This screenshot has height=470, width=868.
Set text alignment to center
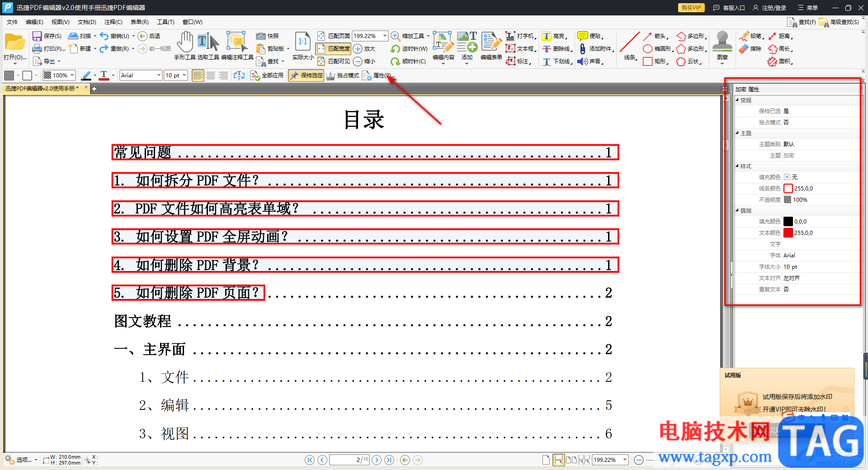pyautogui.click(x=211, y=76)
